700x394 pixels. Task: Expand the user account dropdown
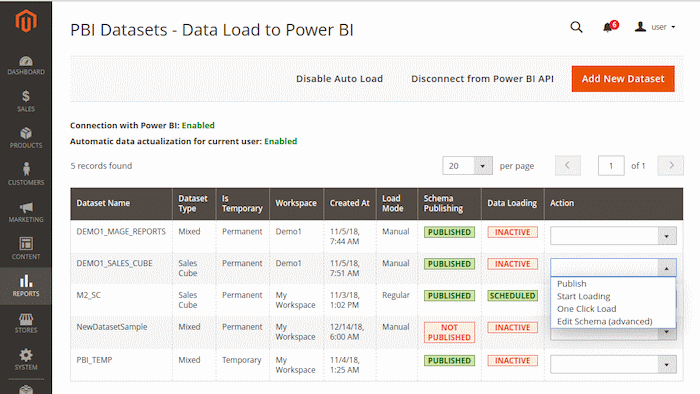655,27
